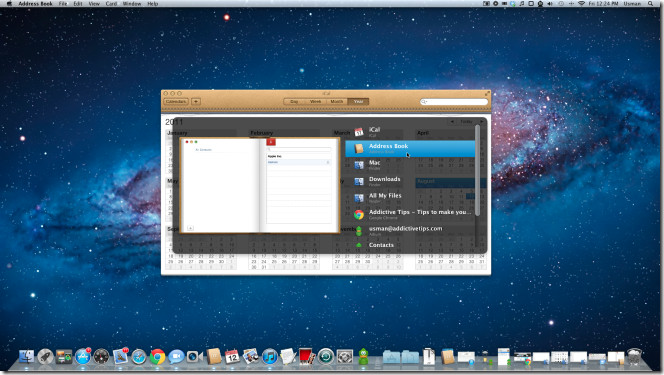
Task: Open System Preferences gear in Dock
Action: tap(345, 357)
